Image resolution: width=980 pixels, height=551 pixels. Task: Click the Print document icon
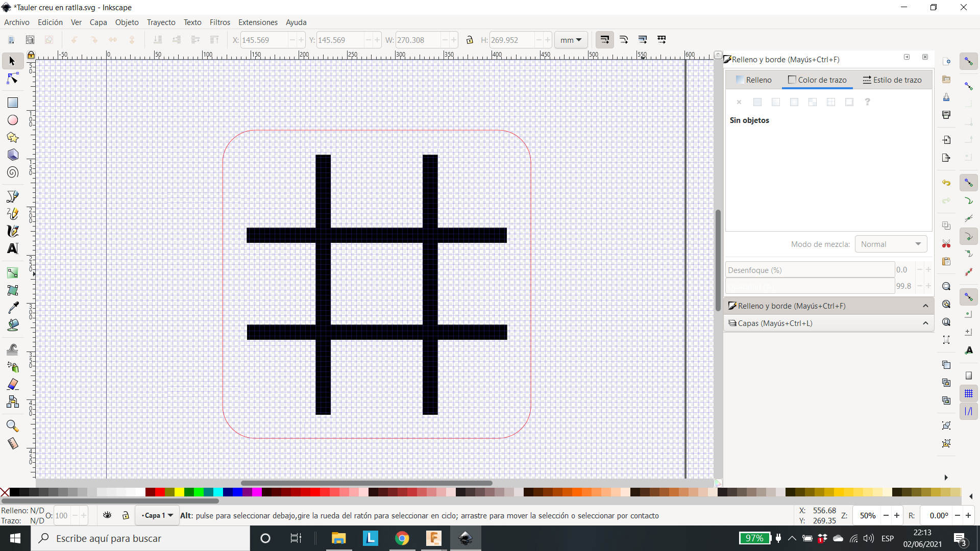click(x=946, y=115)
